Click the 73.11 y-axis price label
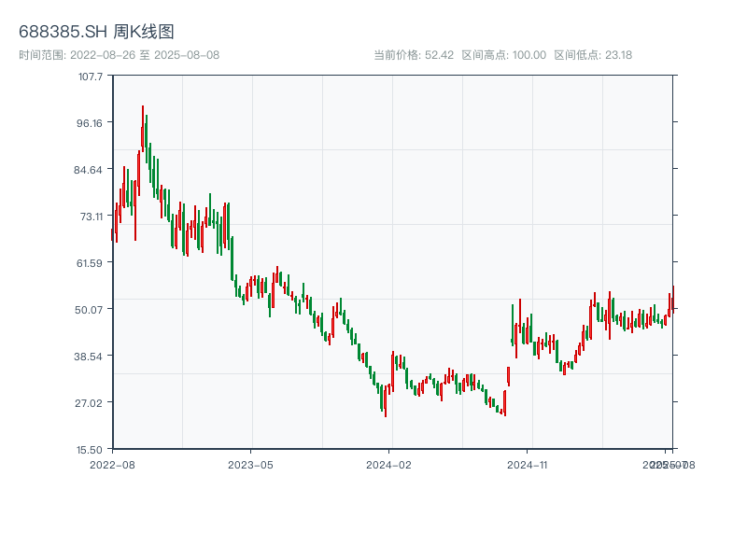 point(90,216)
